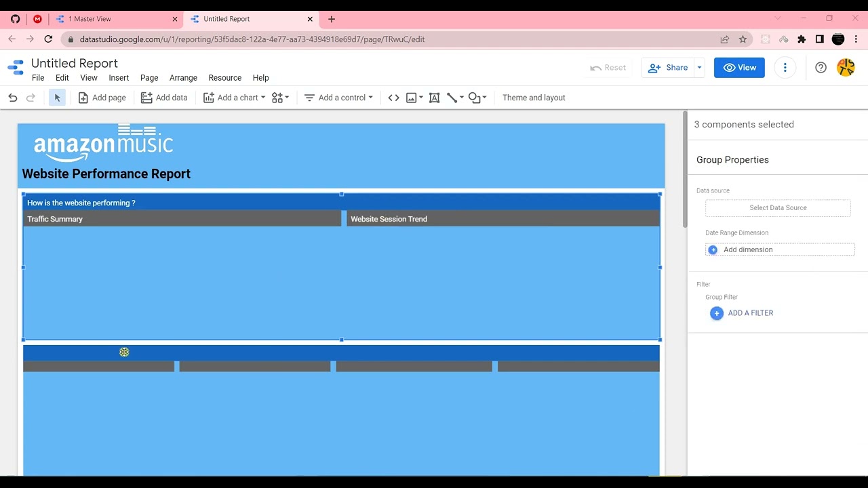Click the help question mark icon
Screen dimensions: 868x488
pyautogui.click(x=821, y=68)
